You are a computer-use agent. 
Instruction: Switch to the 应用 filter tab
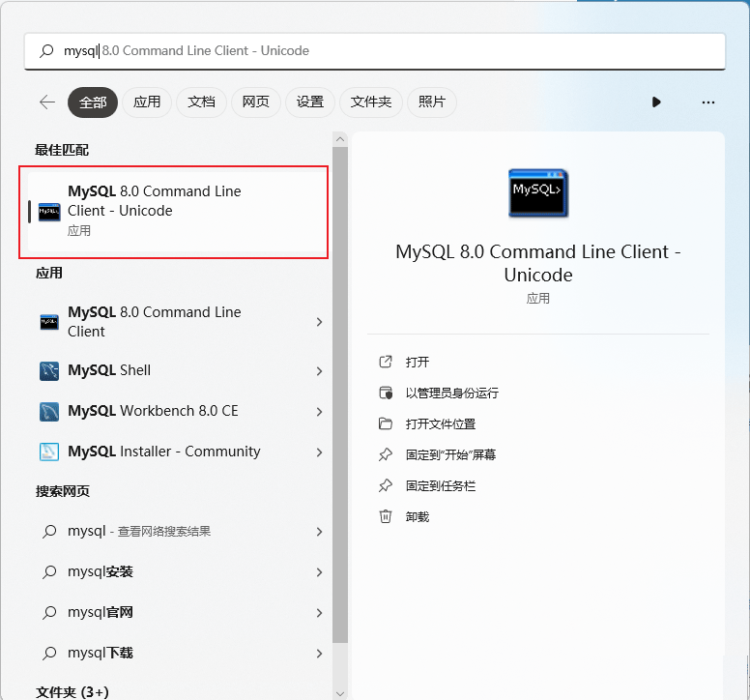click(147, 102)
